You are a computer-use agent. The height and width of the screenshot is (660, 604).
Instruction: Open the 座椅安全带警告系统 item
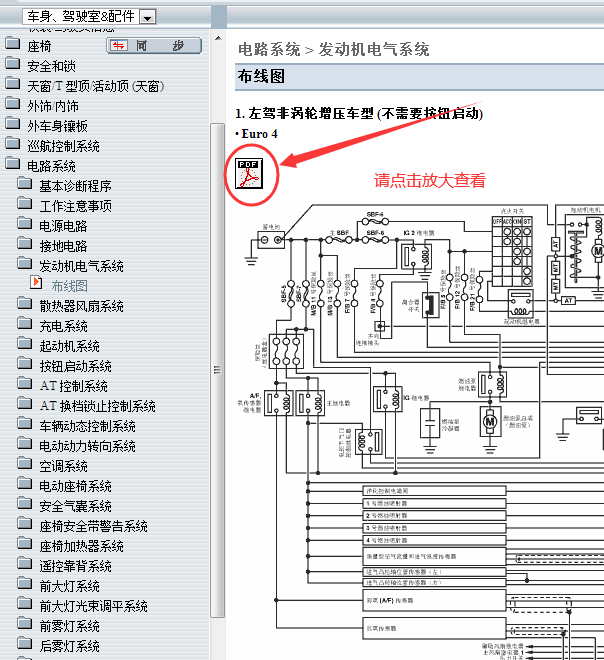pos(93,526)
